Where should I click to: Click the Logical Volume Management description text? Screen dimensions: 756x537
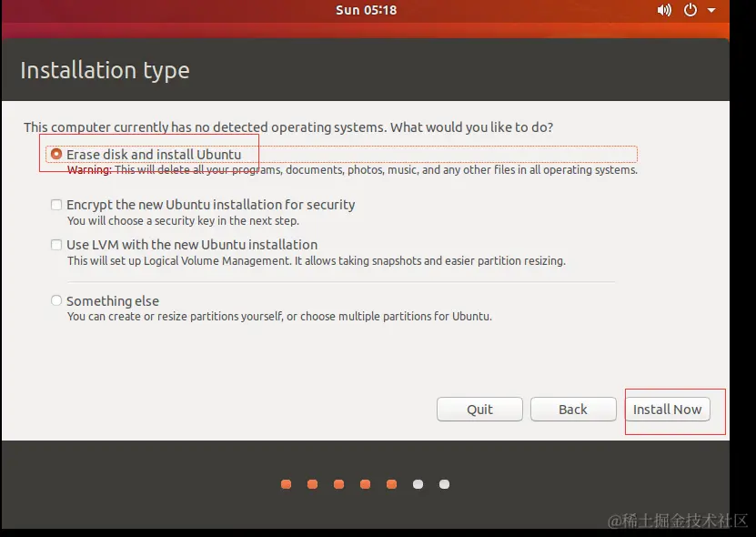tap(317, 261)
